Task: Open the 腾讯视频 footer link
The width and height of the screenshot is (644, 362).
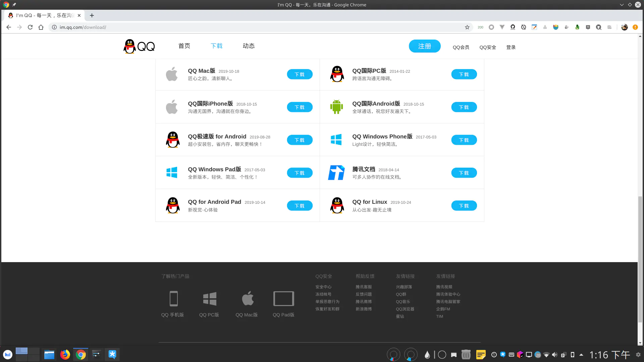Action: [444, 287]
